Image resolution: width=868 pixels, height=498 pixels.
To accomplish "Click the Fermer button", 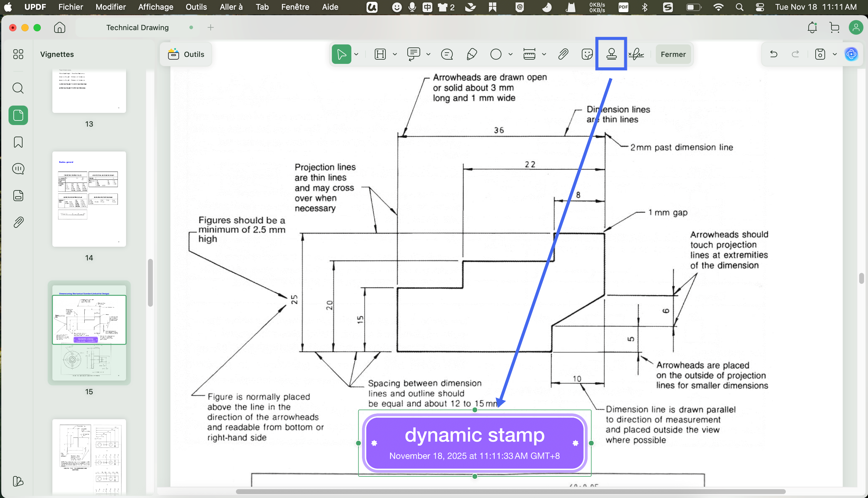I will click(x=673, y=54).
